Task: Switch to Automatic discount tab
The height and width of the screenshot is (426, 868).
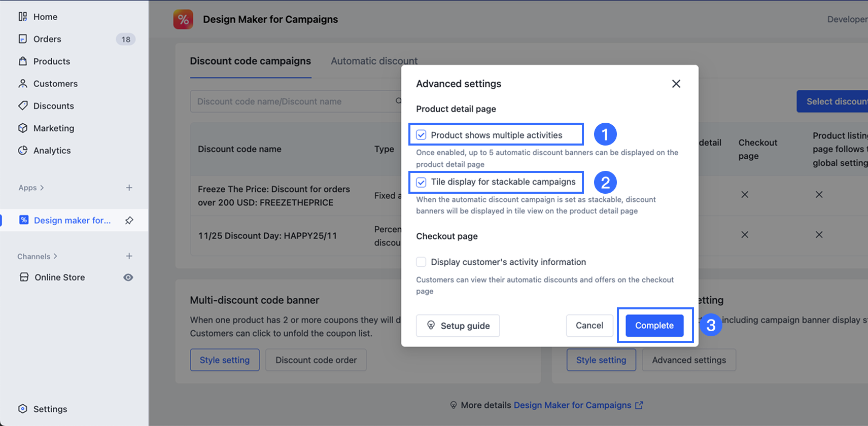Action: (374, 61)
